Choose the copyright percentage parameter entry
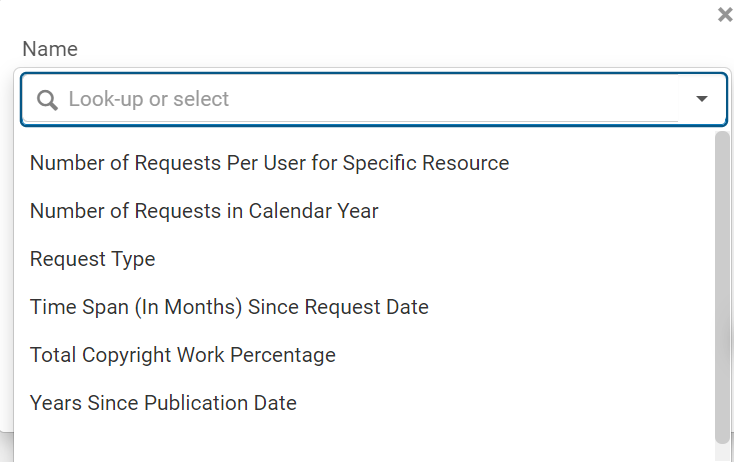Viewport: 734px width, 462px height. pos(183,355)
